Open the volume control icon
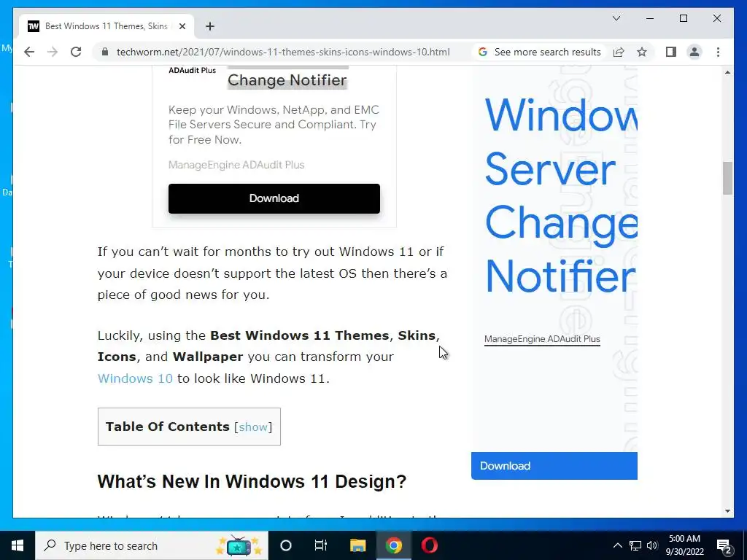 (x=651, y=545)
